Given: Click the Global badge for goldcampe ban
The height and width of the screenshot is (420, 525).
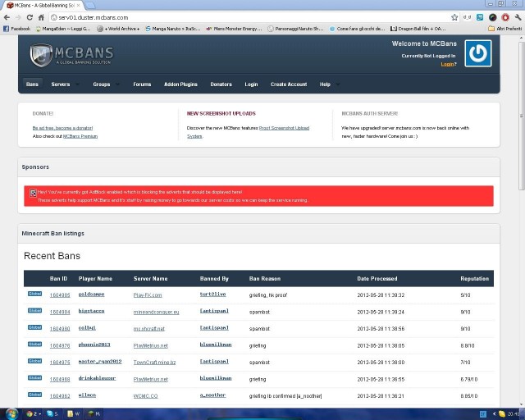Looking at the screenshot, I should click(34, 294).
